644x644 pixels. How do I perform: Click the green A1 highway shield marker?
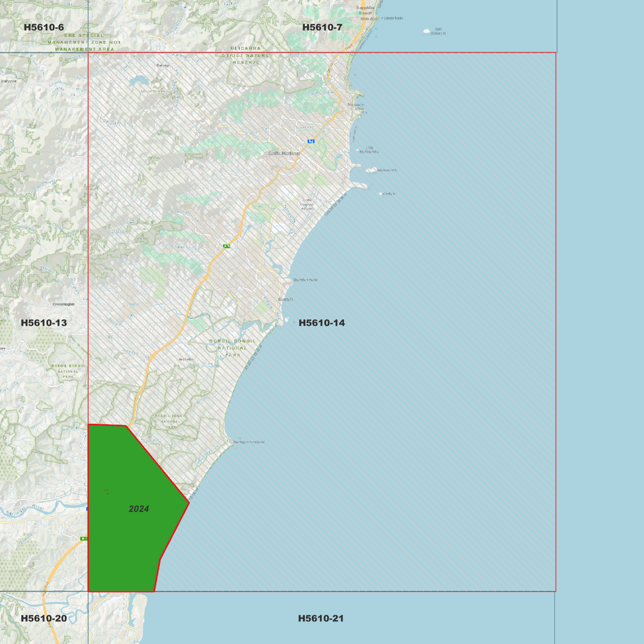coord(227,246)
